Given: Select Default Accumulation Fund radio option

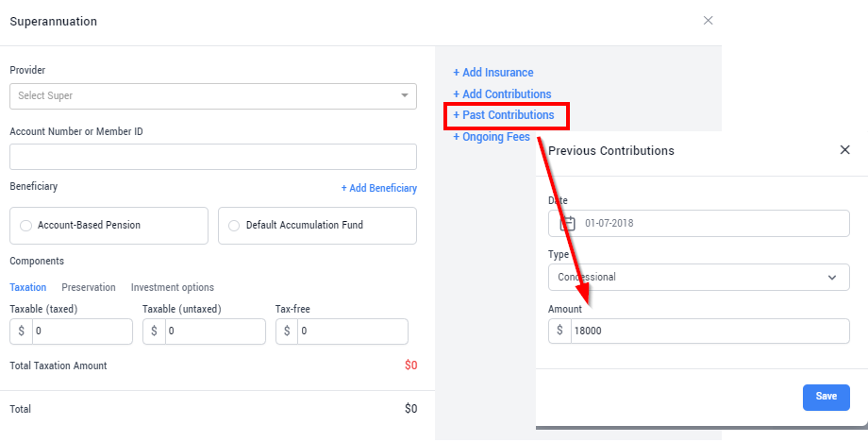Looking at the screenshot, I should coord(234,226).
